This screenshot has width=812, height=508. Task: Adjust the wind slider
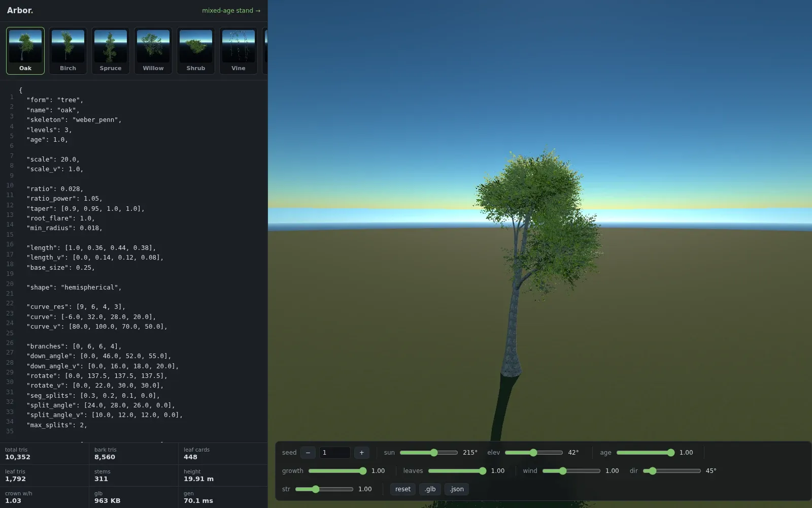point(571,471)
